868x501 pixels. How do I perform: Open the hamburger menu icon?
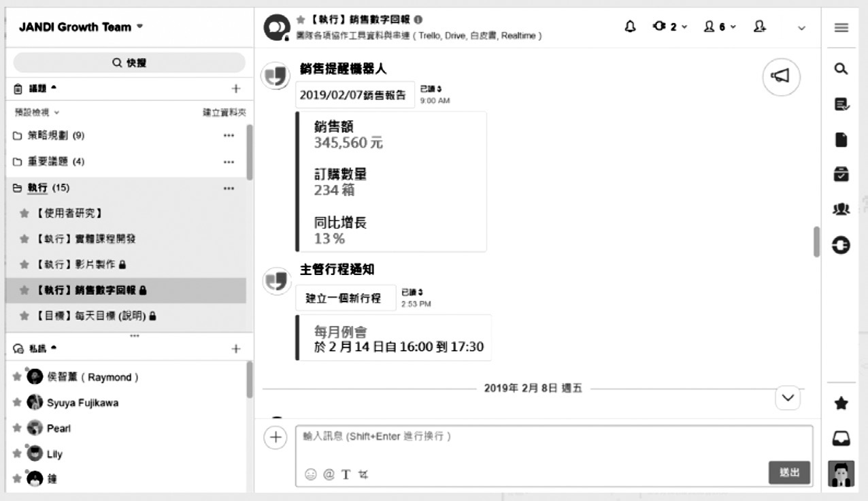click(841, 27)
